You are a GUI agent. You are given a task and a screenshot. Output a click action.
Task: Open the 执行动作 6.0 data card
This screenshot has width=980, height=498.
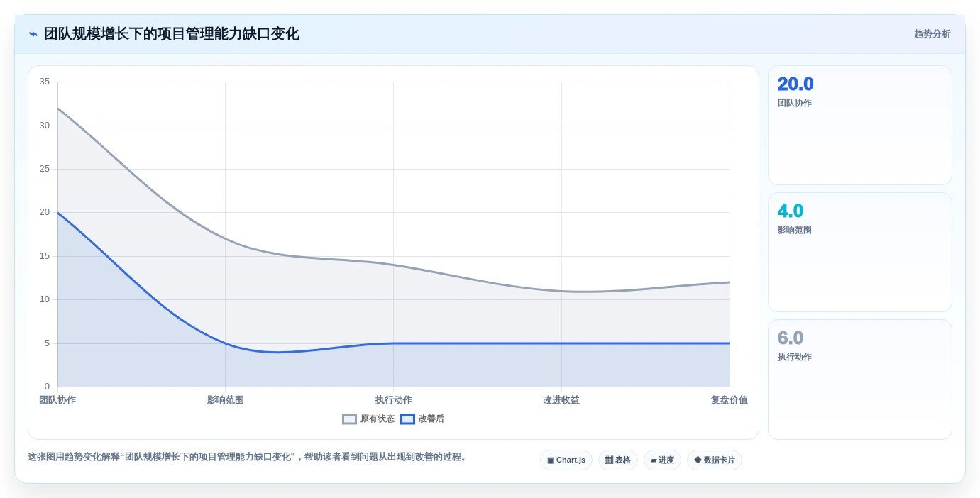(860, 380)
